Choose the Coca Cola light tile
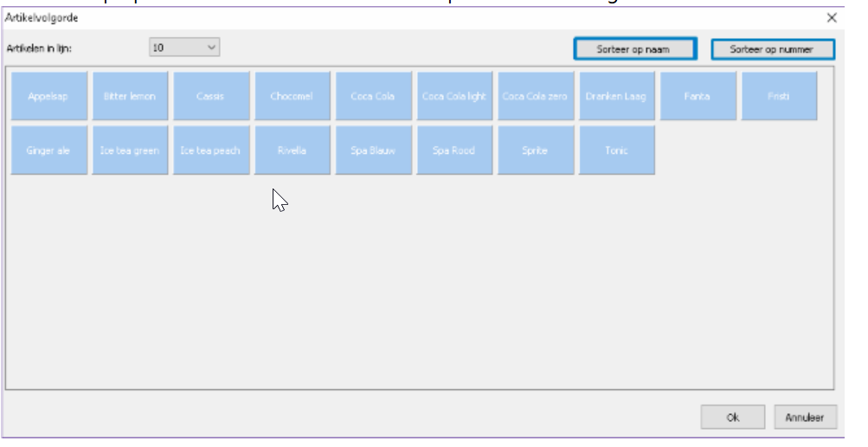The image size is (868, 447). (x=454, y=96)
